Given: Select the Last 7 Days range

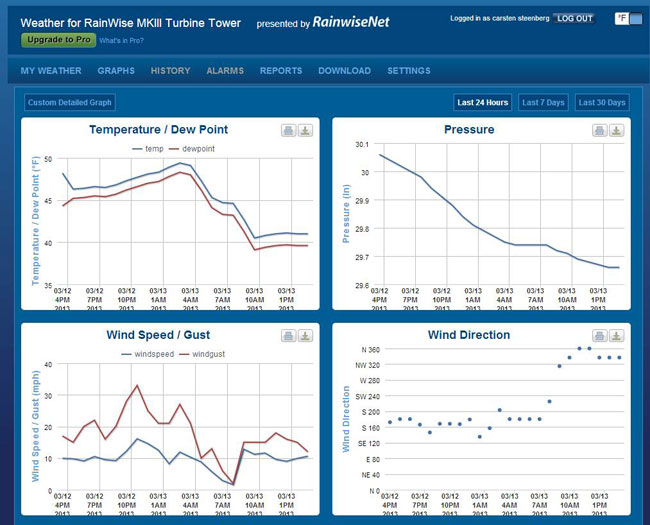Looking at the screenshot, I should click(x=544, y=102).
